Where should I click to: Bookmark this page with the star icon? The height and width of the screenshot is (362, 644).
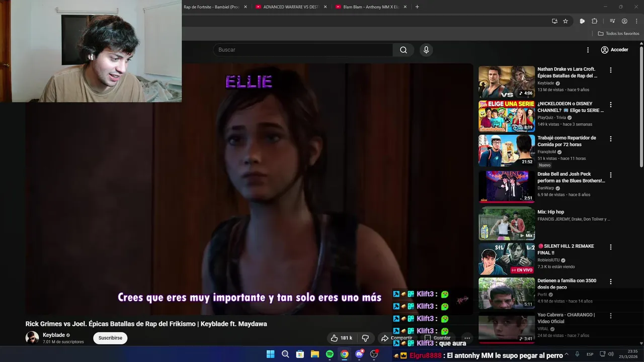click(x=566, y=21)
